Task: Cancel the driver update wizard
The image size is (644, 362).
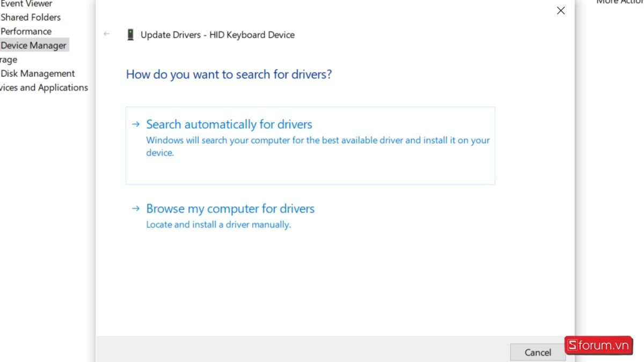Action: click(x=537, y=352)
